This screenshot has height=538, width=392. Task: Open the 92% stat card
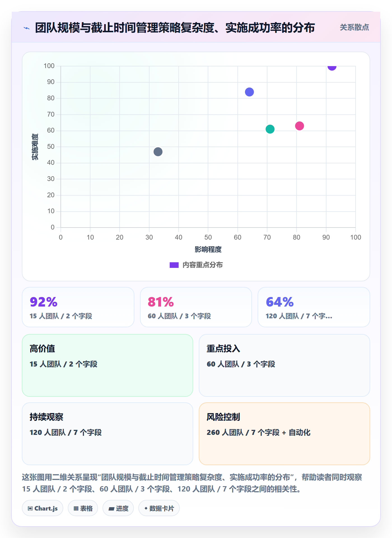point(78,307)
